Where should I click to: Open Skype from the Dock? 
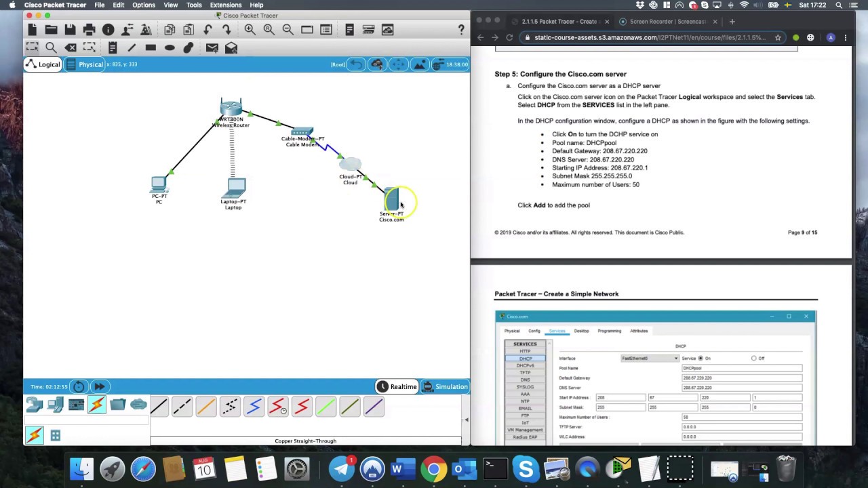[x=526, y=468]
